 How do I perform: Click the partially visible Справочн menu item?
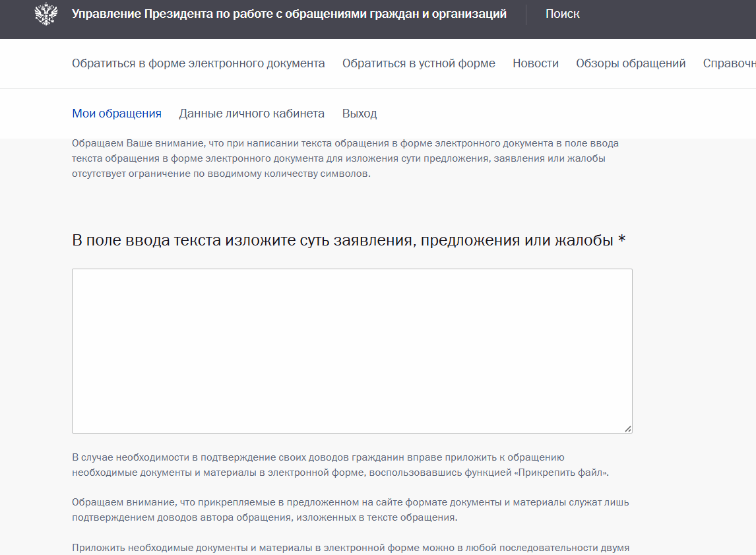tap(728, 63)
